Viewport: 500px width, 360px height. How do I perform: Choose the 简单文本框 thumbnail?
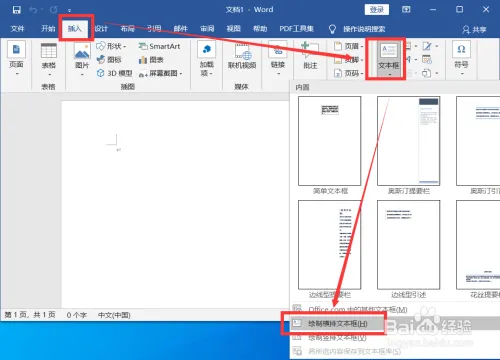pyautogui.click(x=330, y=141)
